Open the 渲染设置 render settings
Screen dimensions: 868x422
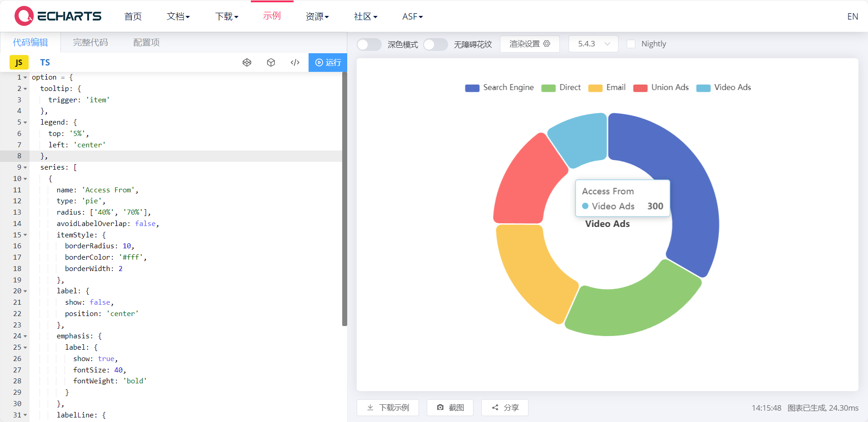529,44
